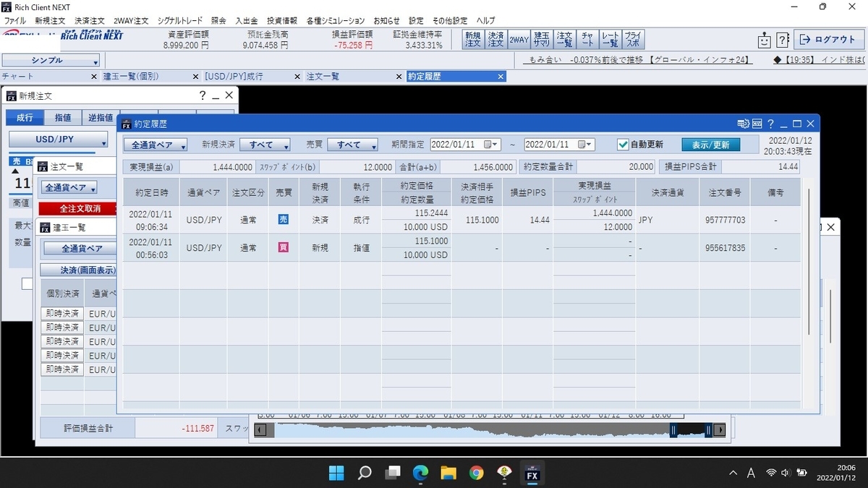Image resolution: width=868 pixels, height=488 pixels.
Task: Click the Task View icon on taskbar
Action: tap(392, 474)
